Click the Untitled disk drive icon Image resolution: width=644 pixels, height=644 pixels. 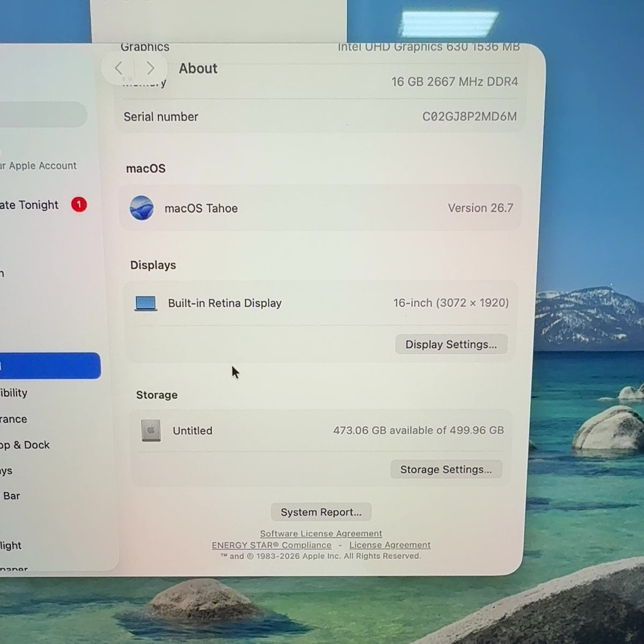click(x=151, y=430)
